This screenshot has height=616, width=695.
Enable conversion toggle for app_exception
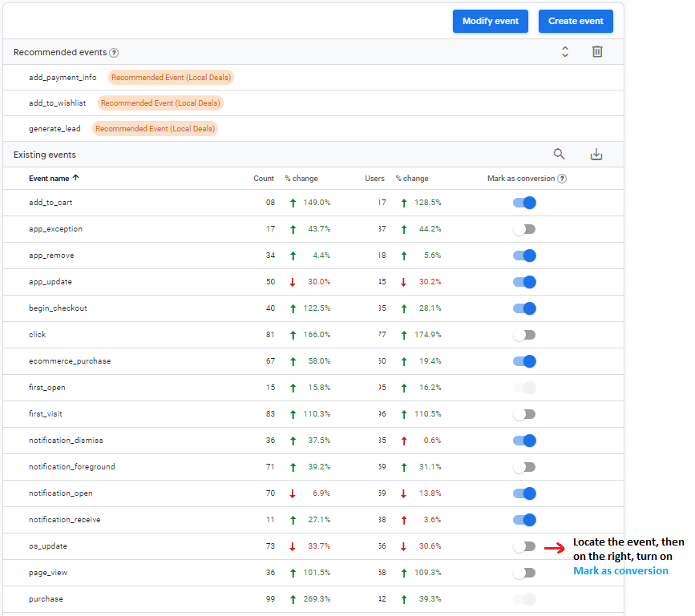pos(524,229)
